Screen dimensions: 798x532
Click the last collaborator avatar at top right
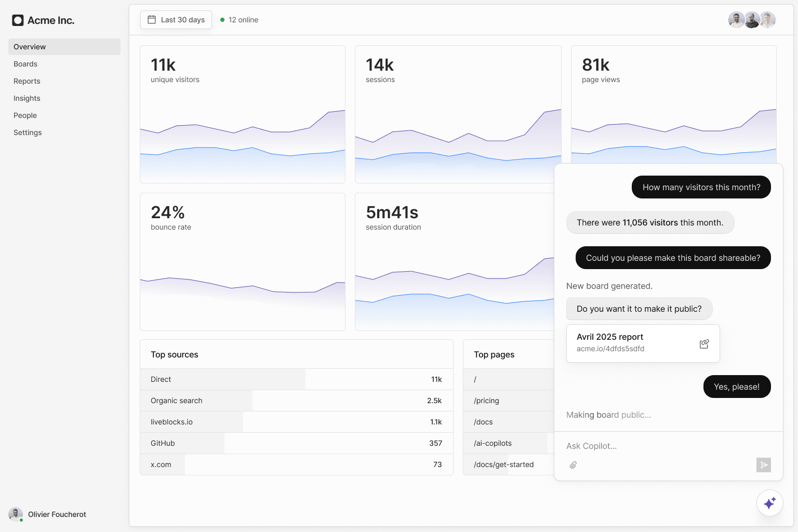768,20
